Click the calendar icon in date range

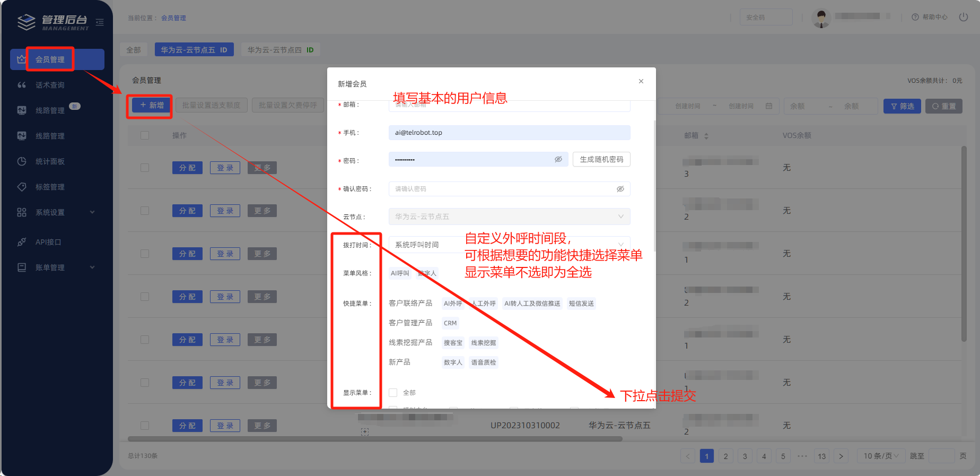769,106
